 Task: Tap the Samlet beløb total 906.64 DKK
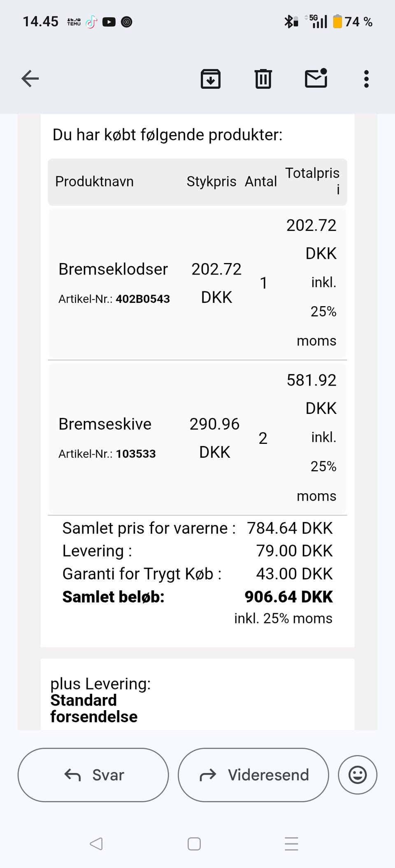(x=288, y=597)
